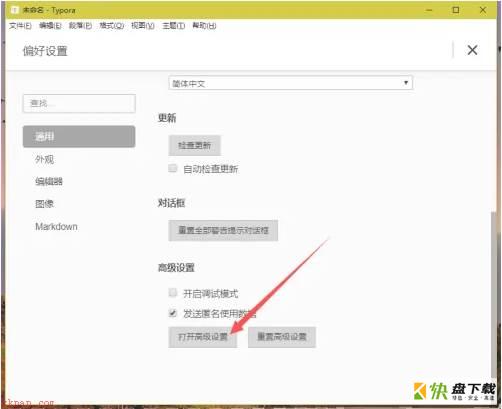Select the 外观 sidebar category

[45, 159]
